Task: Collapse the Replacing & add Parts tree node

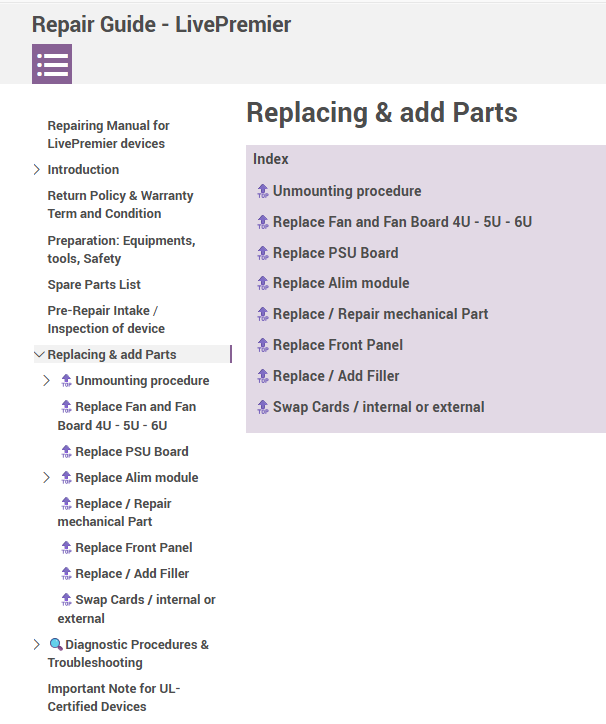Action: click(x=39, y=354)
